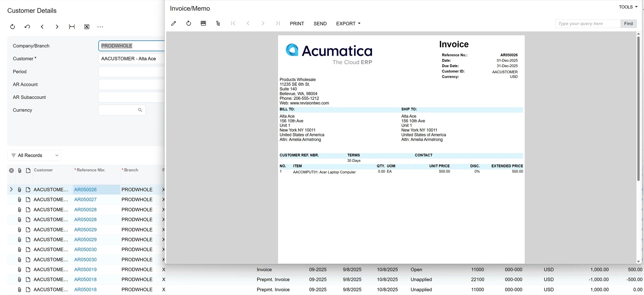
Task: Open the EXPORT dropdown menu
Action: pyautogui.click(x=348, y=24)
